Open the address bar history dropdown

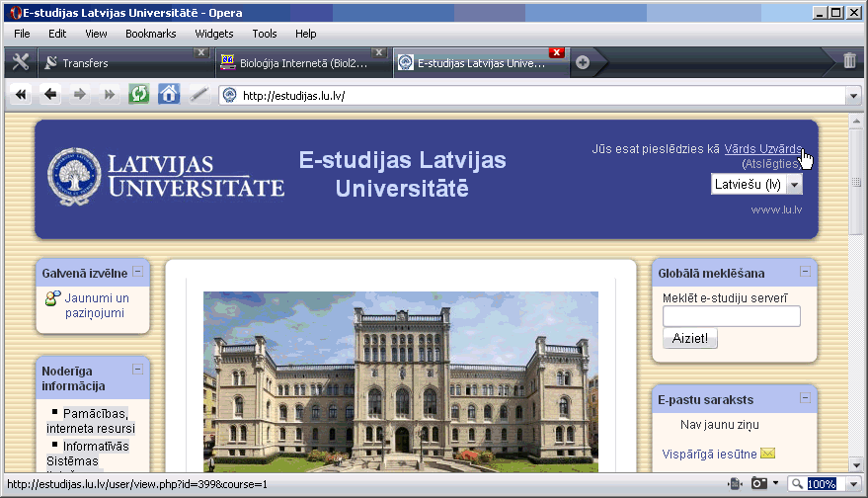click(x=853, y=96)
